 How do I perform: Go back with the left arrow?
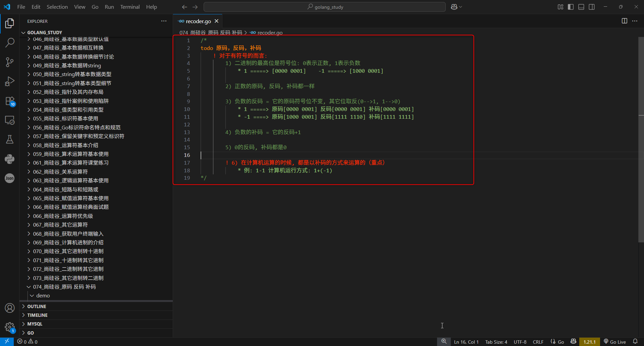[x=184, y=7]
